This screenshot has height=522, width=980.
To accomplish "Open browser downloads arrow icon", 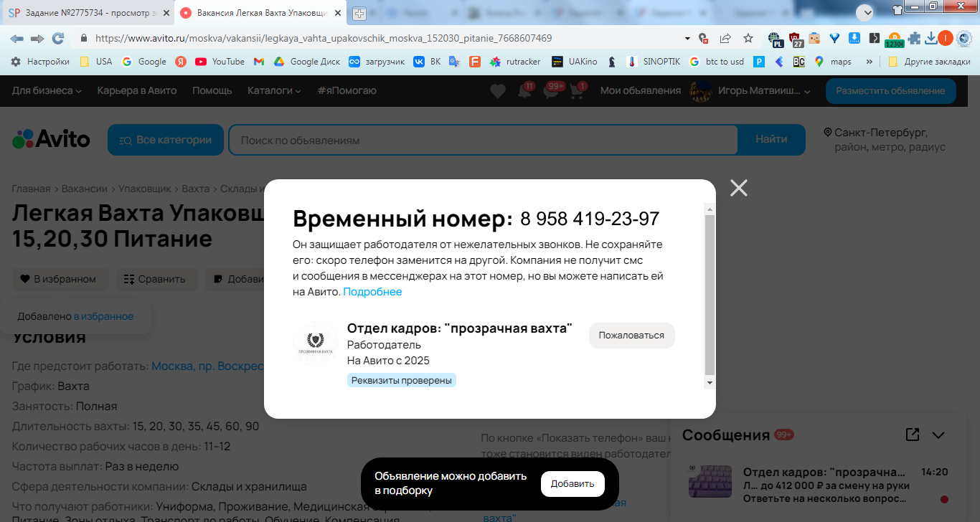I will coord(931,38).
